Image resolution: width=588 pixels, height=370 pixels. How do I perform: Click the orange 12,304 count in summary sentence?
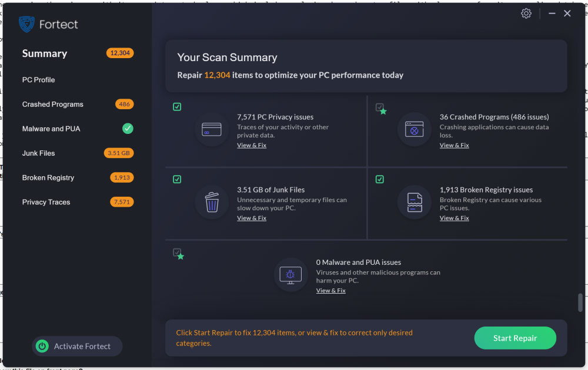pyautogui.click(x=217, y=75)
